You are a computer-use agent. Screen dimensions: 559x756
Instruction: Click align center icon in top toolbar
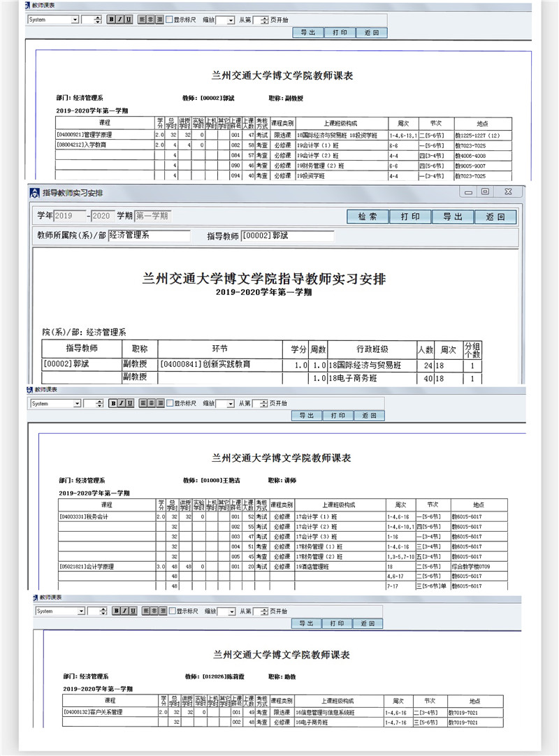(150, 20)
